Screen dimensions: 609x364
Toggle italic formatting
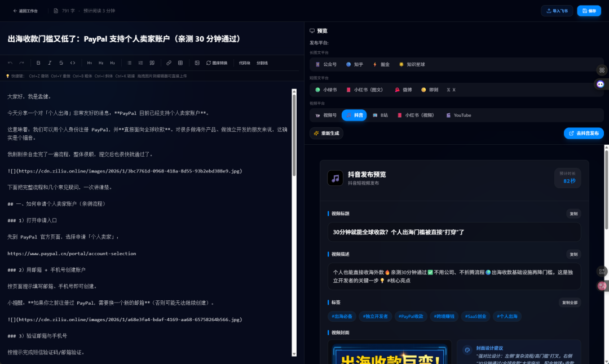50,63
